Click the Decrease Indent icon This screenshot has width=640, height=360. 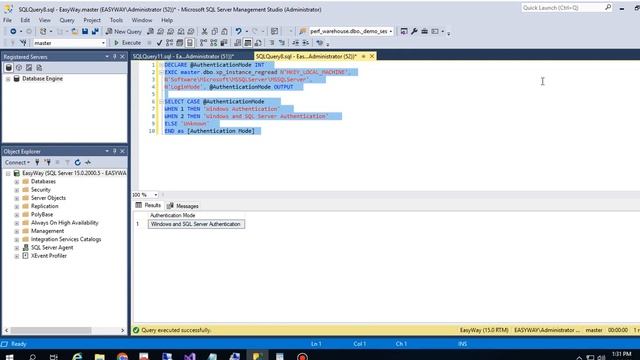coord(296,43)
